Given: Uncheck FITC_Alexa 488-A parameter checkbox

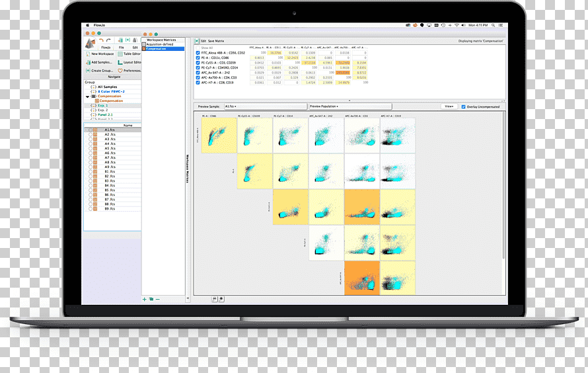Looking at the screenshot, I should point(198,53).
